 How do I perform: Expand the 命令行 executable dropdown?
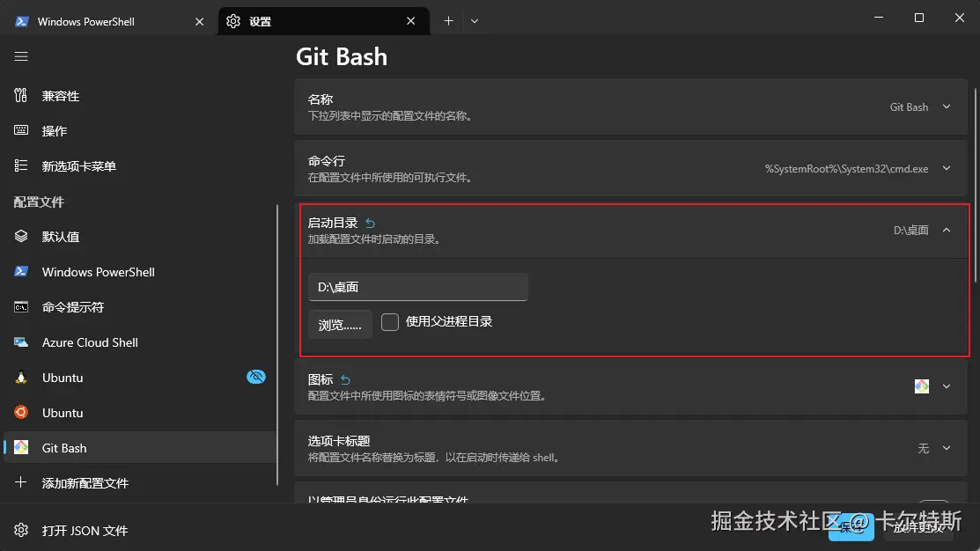[x=947, y=168]
